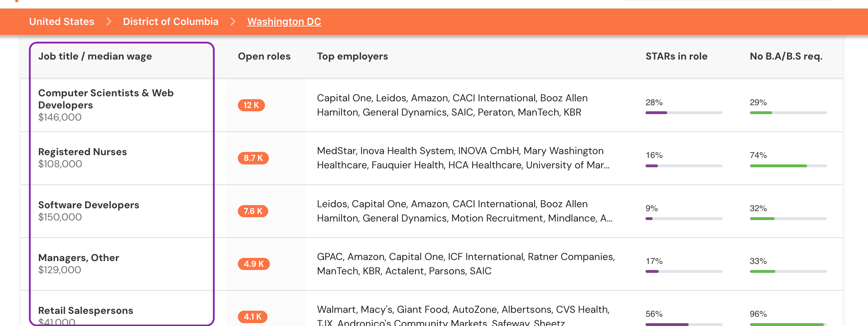Viewport: 868px width, 326px height.
Task: Click the 28% purple STARs progress bar
Action: coord(684,113)
